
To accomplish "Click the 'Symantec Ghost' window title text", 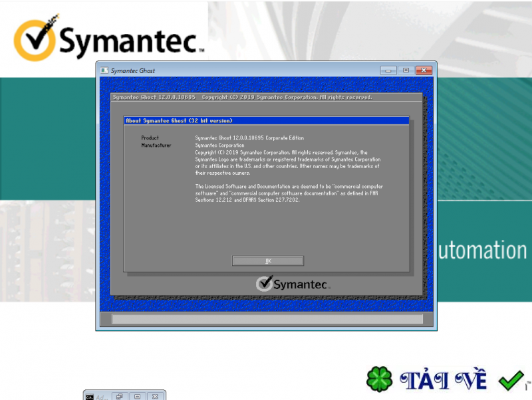I will point(133,71).
